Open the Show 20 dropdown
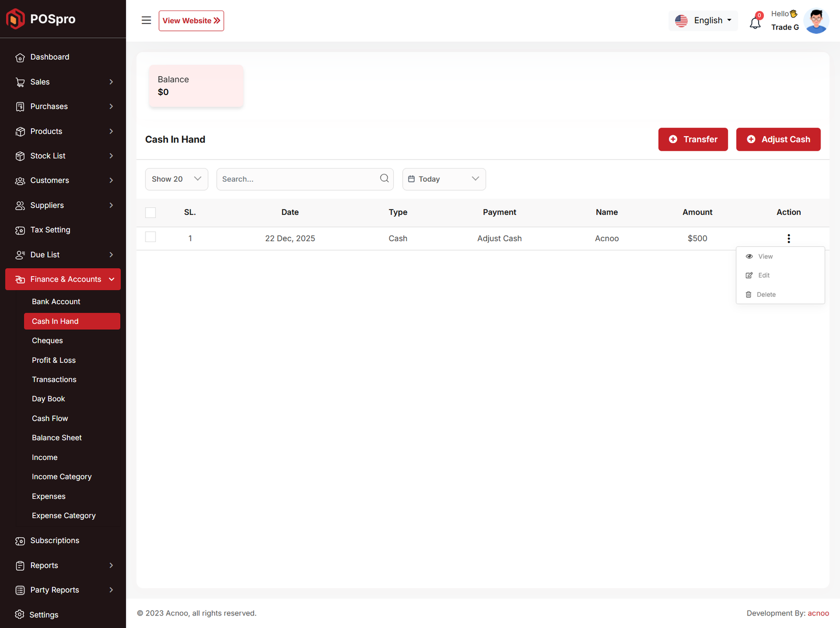Image resolution: width=840 pixels, height=628 pixels. click(x=176, y=179)
